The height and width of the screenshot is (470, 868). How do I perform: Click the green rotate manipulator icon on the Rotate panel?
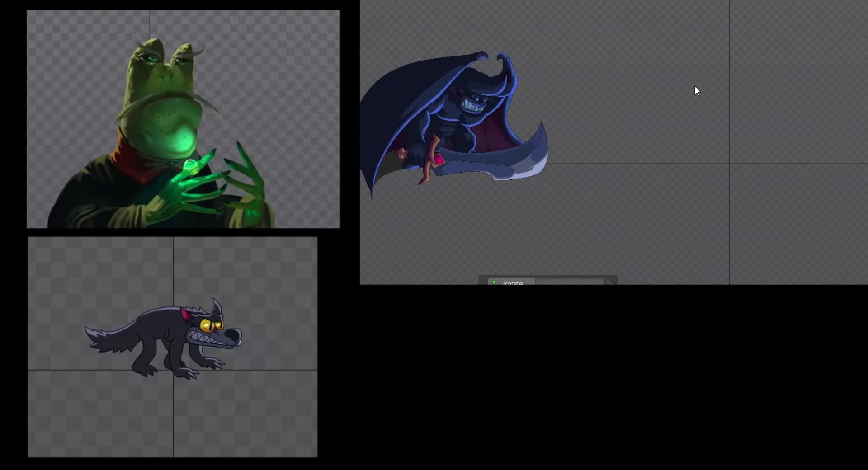tap(495, 282)
